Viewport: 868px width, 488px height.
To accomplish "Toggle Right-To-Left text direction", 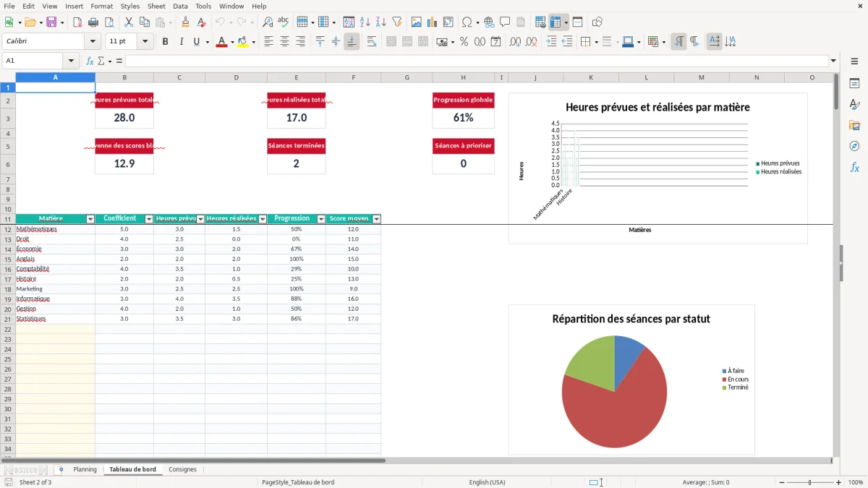I will tap(694, 42).
